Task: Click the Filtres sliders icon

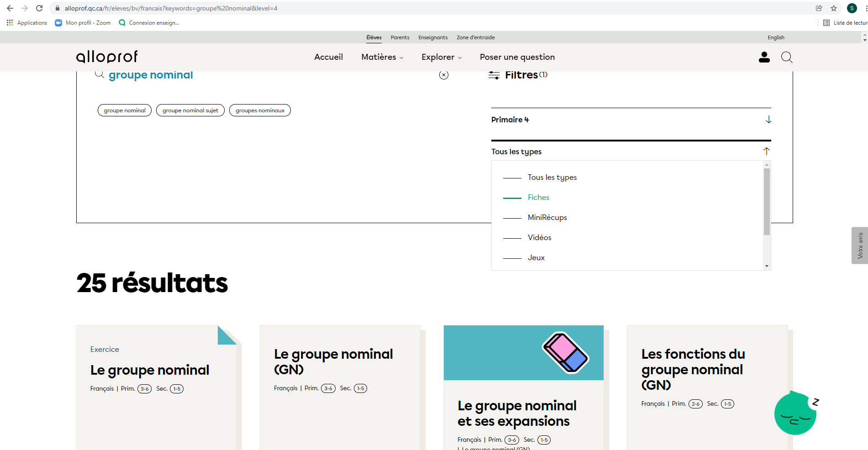Action: tap(494, 75)
